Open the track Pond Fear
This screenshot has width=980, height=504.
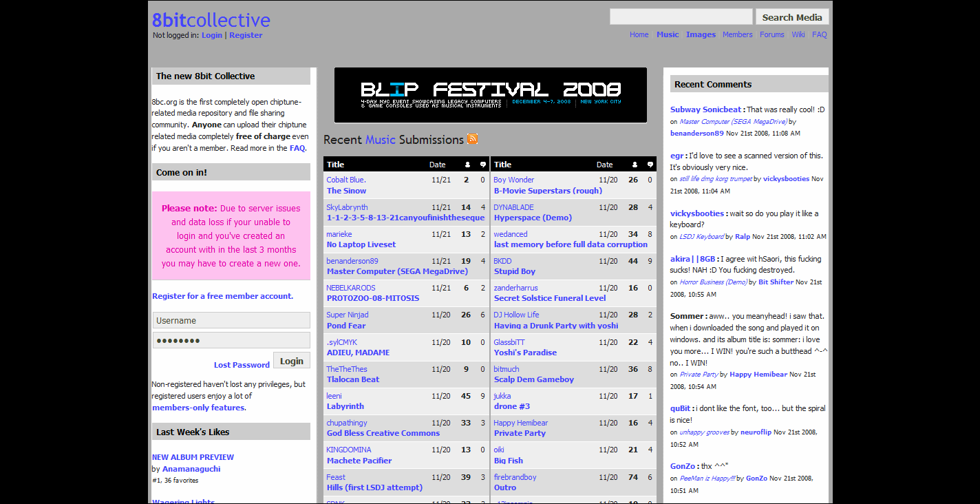[x=346, y=326]
